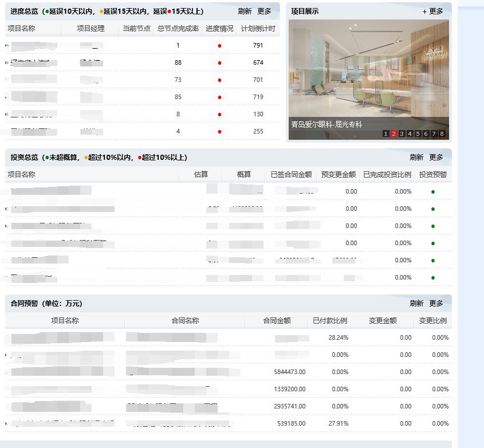Open 更多 in the 进度总览 panel
This screenshot has width=484, height=448.
[x=264, y=11]
